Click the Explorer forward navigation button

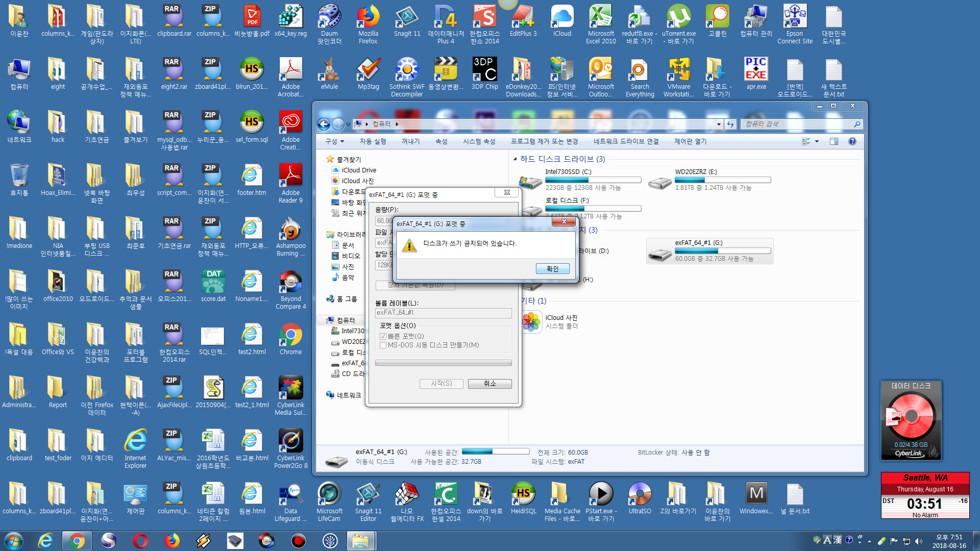tap(338, 124)
